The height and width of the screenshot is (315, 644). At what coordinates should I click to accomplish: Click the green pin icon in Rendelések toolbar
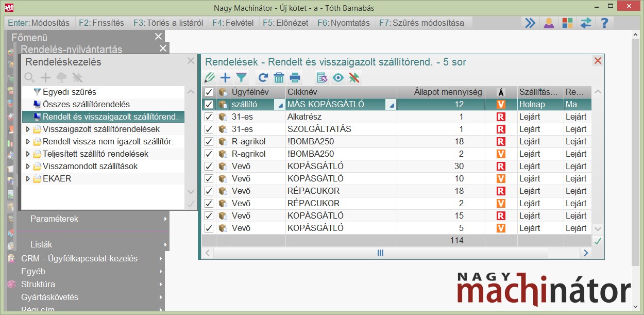coord(353,78)
